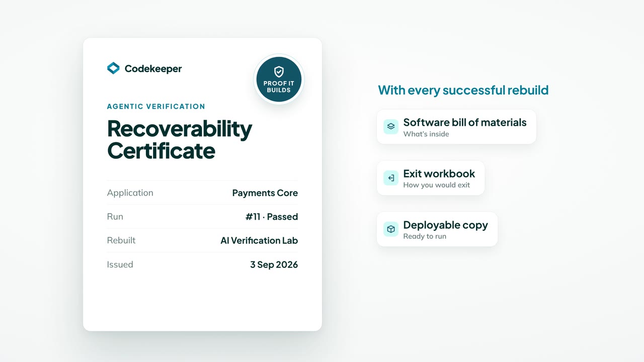Click the exit arrow icon beside Exit workbook

pyautogui.click(x=391, y=178)
